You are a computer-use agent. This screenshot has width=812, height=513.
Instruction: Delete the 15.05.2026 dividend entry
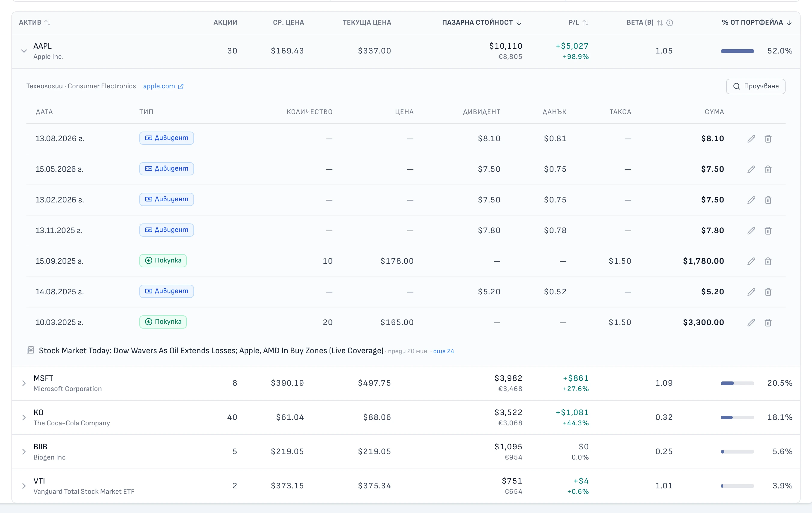click(x=768, y=169)
